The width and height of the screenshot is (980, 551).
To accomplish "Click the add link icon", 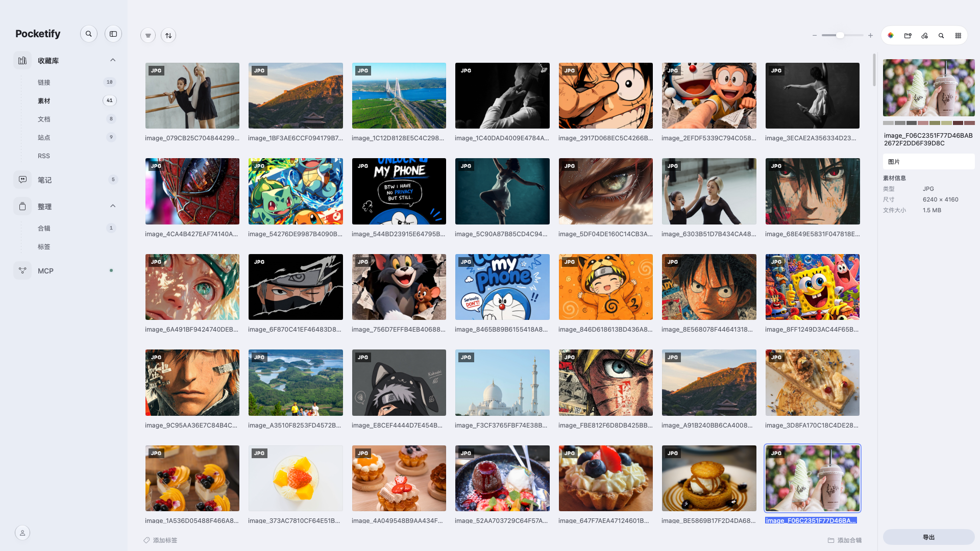I will 924,35.
